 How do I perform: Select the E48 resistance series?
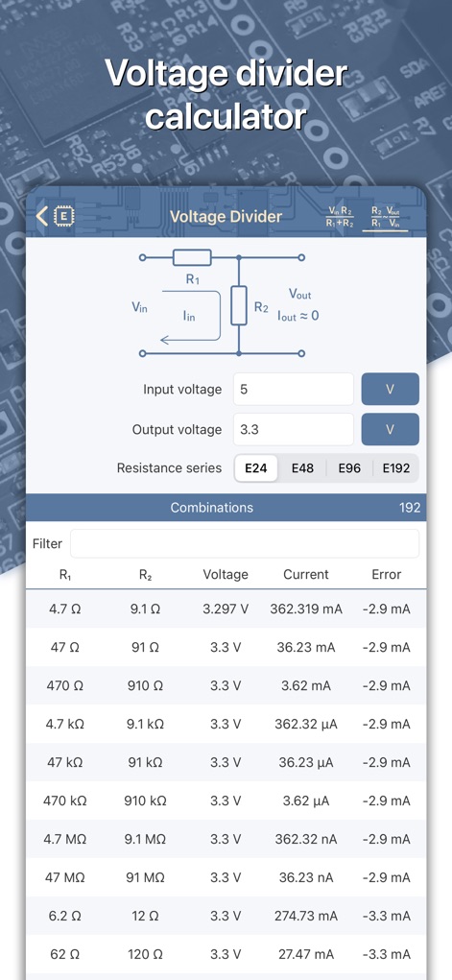pyautogui.click(x=302, y=468)
